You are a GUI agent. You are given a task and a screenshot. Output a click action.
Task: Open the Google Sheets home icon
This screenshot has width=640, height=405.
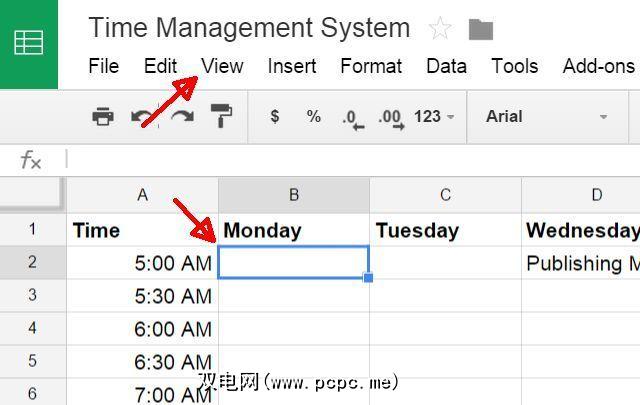click(x=29, y=43)
